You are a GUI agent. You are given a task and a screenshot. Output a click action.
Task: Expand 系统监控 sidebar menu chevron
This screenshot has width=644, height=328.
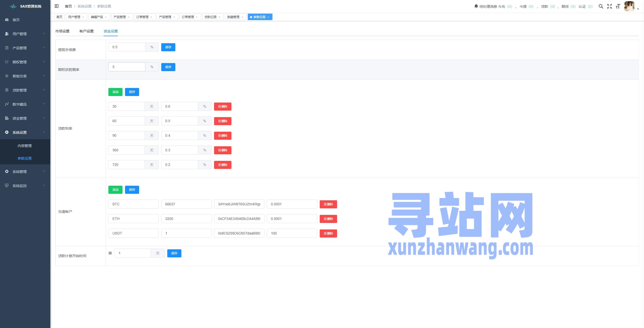pyautogui.click(x=44, y=185)
